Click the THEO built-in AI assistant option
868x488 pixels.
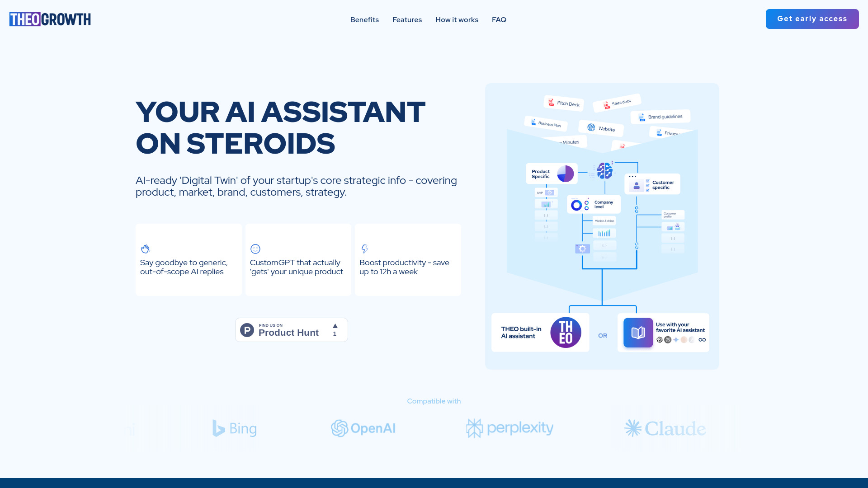pyautogui.click(x=539, y=333)
